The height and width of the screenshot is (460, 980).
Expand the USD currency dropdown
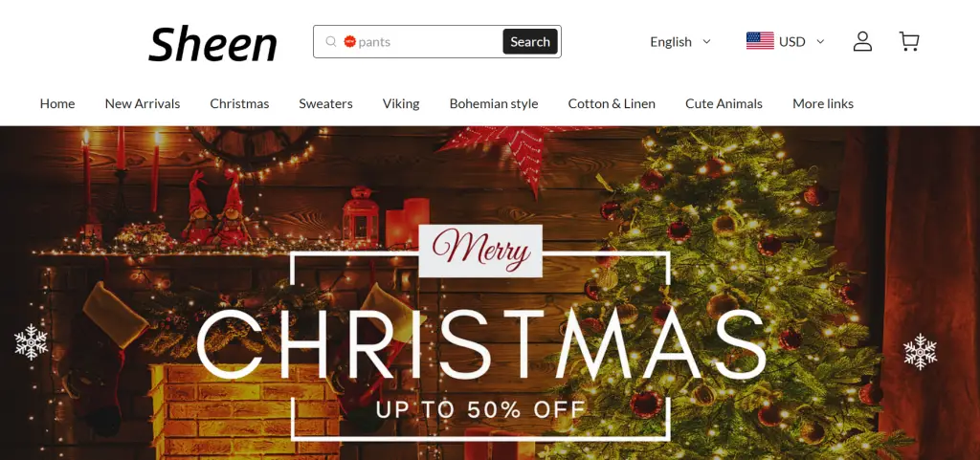click(x=802, y=42)
